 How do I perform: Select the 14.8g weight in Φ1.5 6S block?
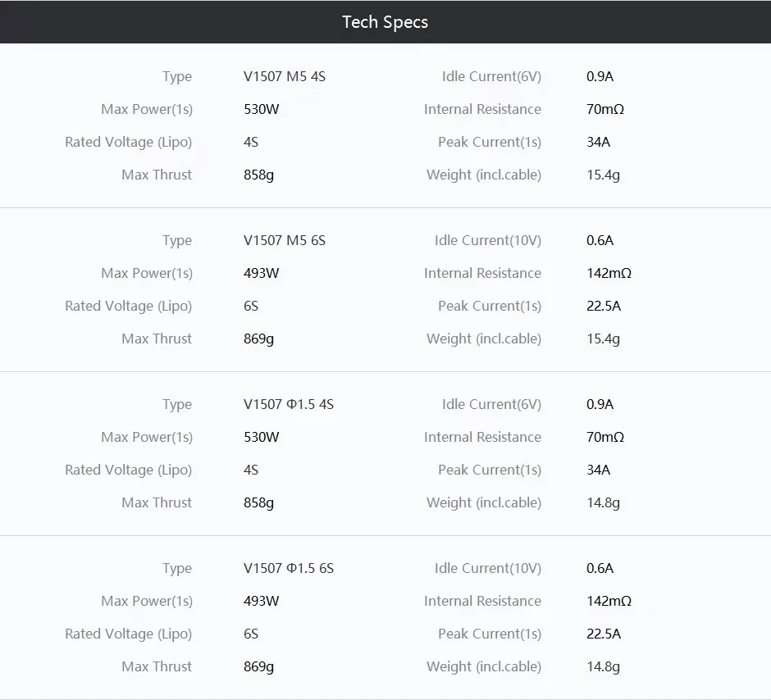tap(603, 667)
